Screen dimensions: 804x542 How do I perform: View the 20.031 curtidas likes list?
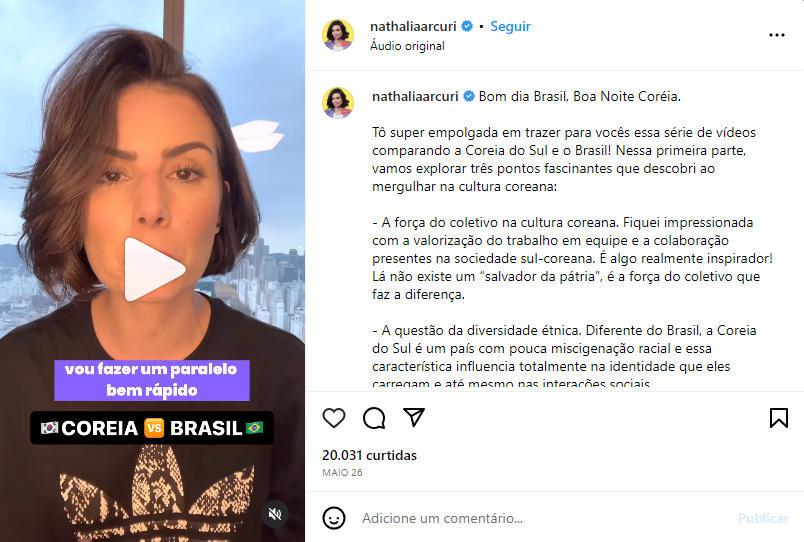coord(369,455)
